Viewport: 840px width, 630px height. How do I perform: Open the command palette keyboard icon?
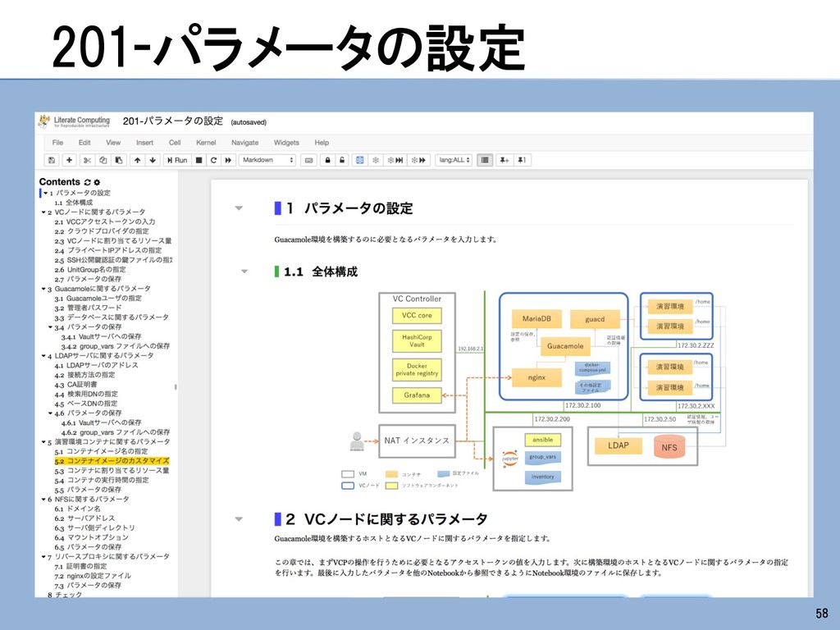coord(308,160)
